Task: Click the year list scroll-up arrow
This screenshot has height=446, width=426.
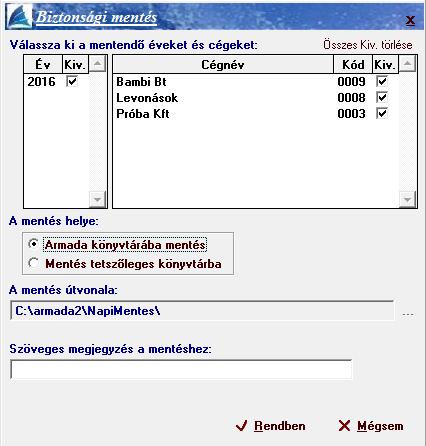Action: click(x=98, y=63)
